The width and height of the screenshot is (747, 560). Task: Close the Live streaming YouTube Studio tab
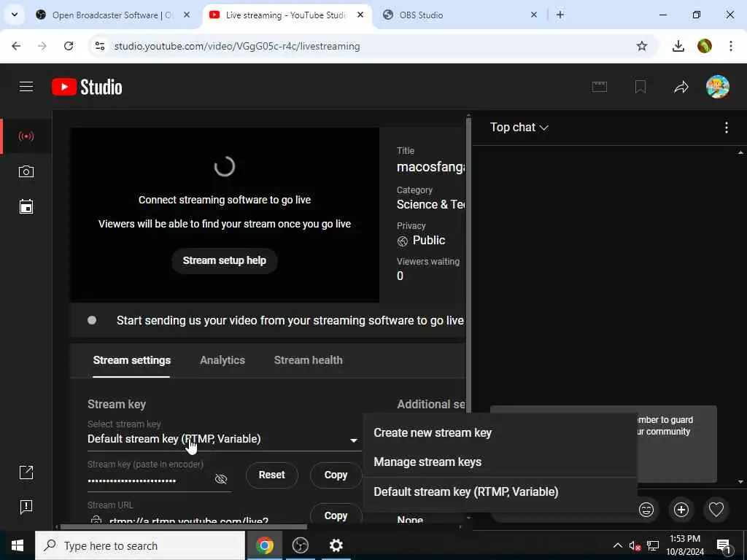360,15
